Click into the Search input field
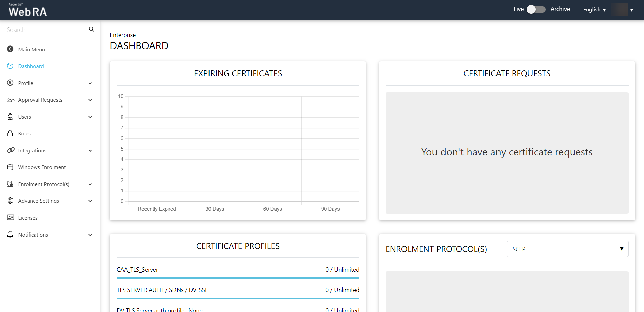 pos(45,30)
